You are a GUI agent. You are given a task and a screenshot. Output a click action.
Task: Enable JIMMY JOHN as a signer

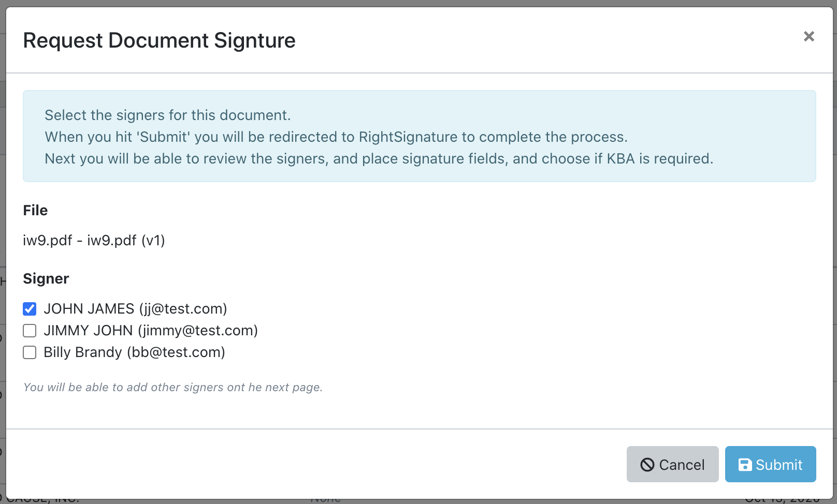pos(30,330)
